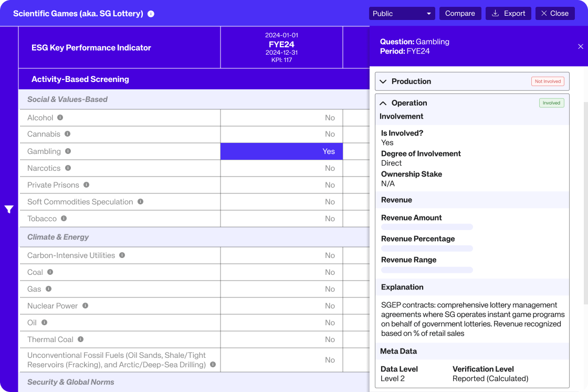Click the Verification Level Reported (Calculated) value
Image resolution: width=588 pixels, height=392 pixels.
coord(490,378)
